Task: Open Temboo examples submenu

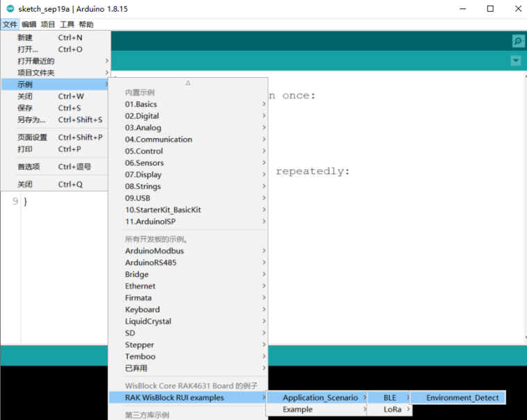Action: [188, 357]
